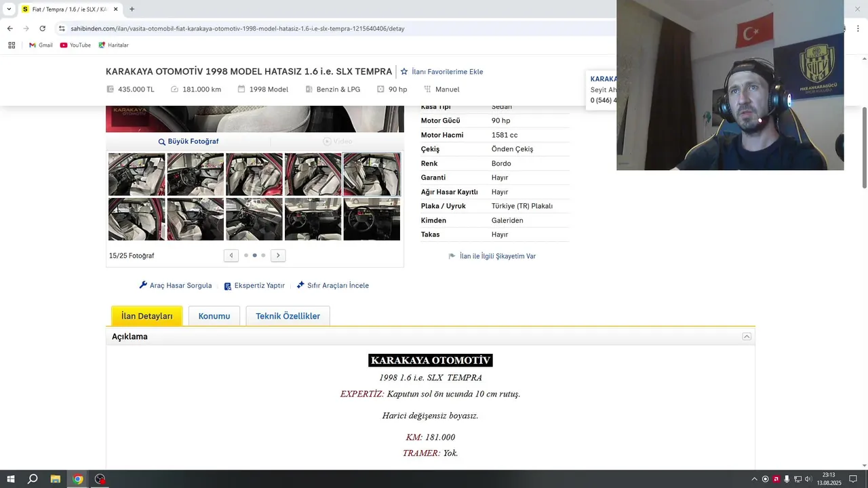Select first pagination dot of gallery
The height and width of the screenshot is (488, 868).
pyautogui.click(x=246, y=256)
